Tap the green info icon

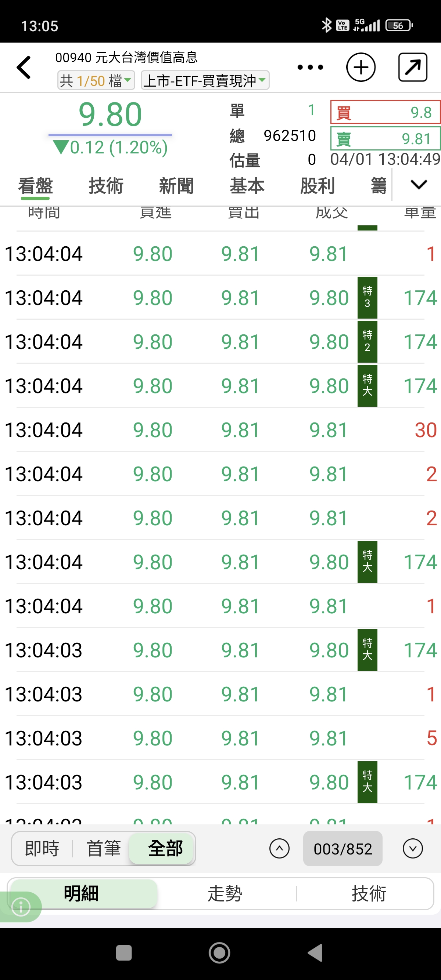click(x=21, y=907)
